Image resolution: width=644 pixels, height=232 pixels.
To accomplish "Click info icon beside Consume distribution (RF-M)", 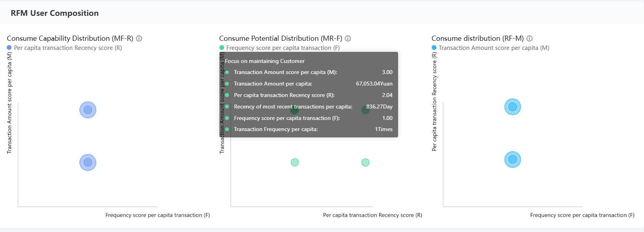I will 529,38.
